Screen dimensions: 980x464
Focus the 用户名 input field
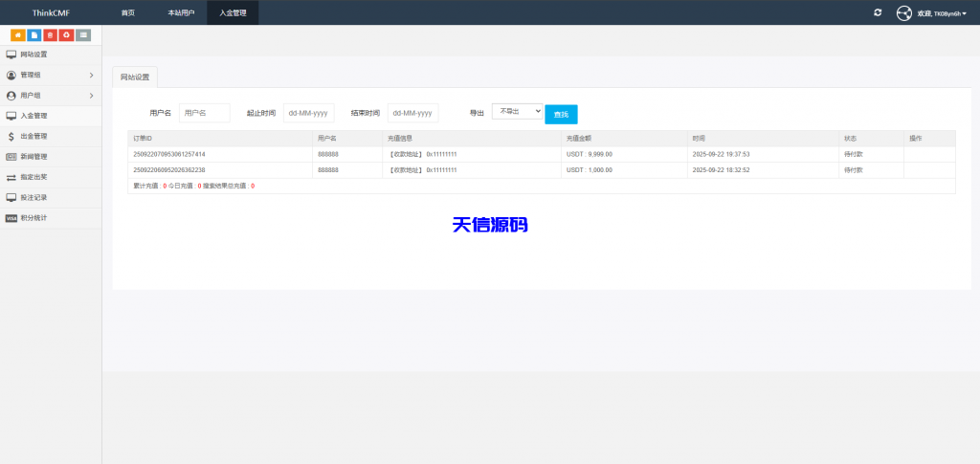click(x=205, y=113)
